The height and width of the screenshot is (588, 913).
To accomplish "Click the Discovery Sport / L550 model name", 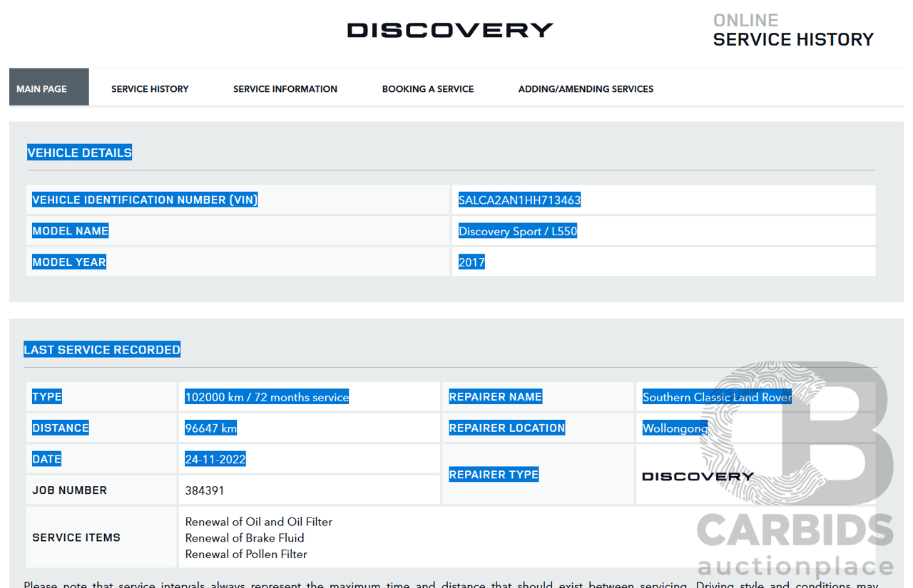I will click(x=517, y=232).
